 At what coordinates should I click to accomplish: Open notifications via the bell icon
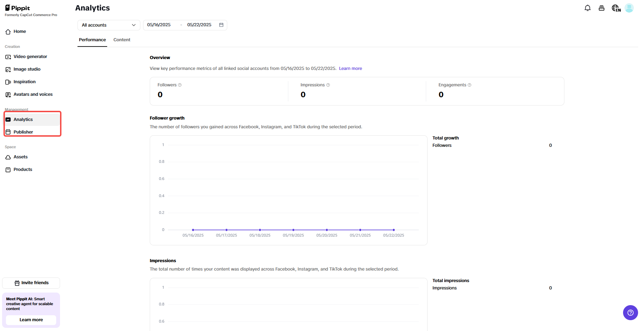(x=587, y=8)
